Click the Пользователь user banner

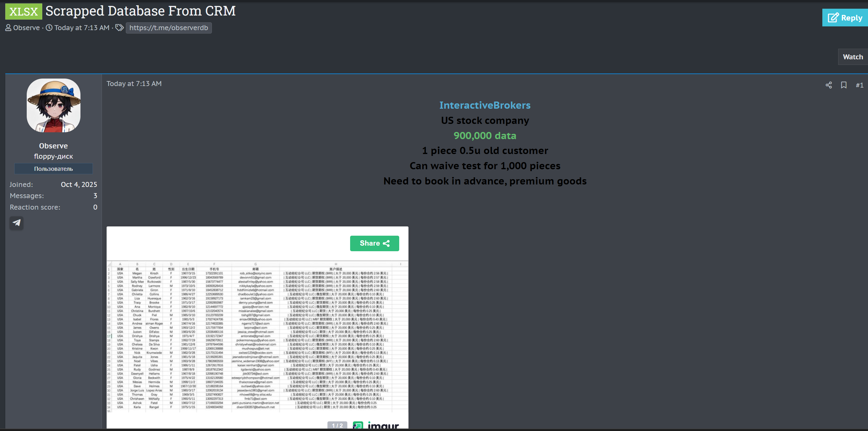(x=53, y=169)
